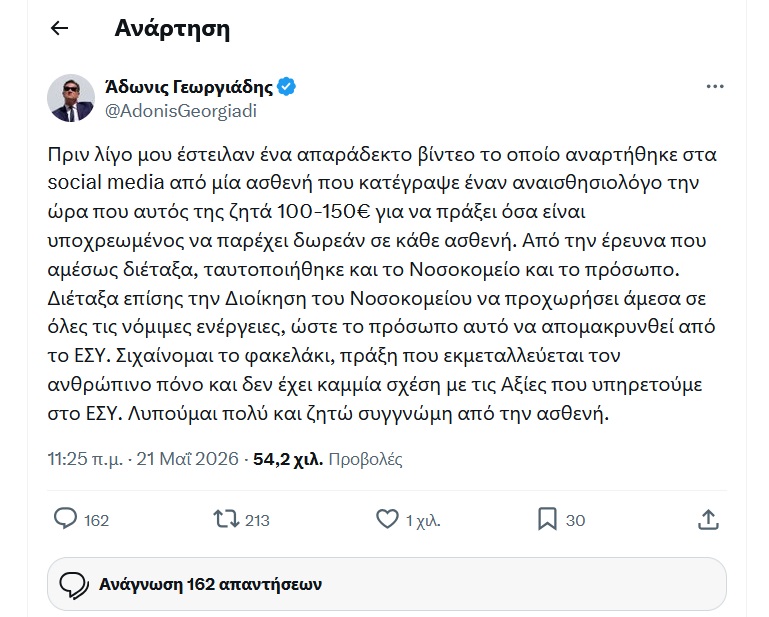Click the blue verified badge
The image size is (769, 617).
tap(286, 87)
